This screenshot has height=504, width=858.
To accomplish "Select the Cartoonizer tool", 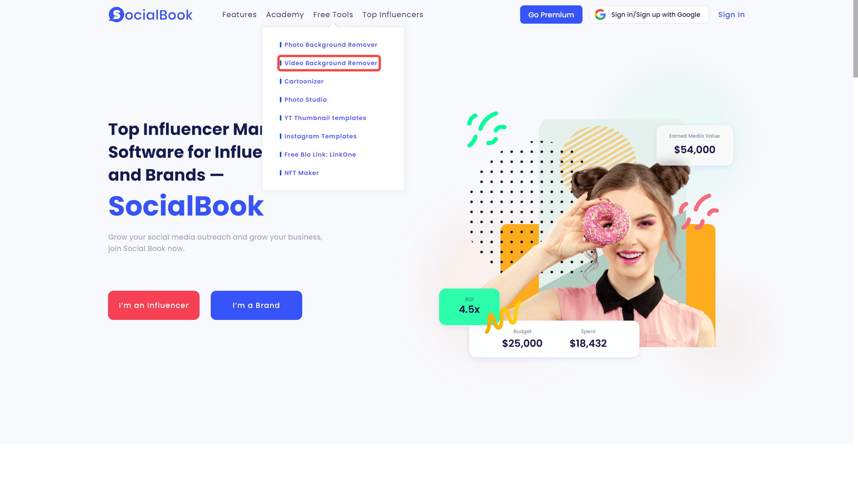I will point(304,81).
